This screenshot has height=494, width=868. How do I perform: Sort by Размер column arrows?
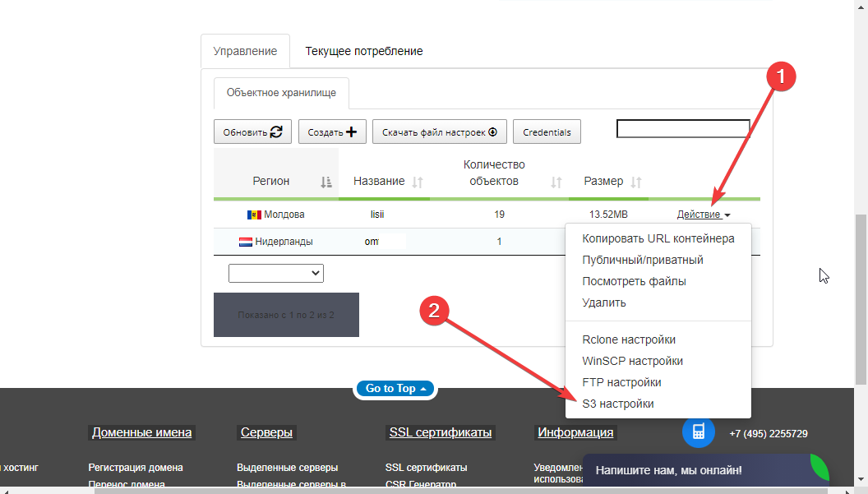635,182
